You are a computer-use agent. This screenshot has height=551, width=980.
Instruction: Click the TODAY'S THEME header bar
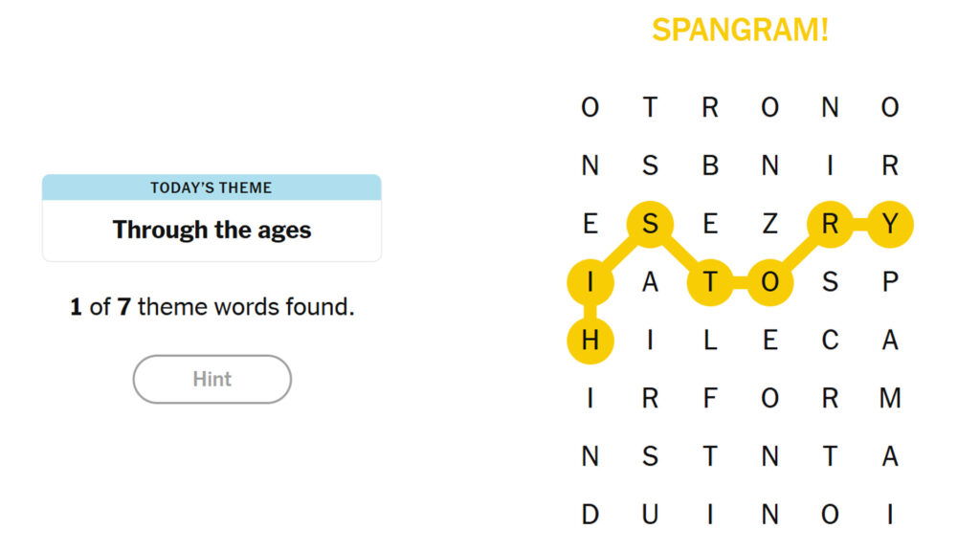coord(211,187)
